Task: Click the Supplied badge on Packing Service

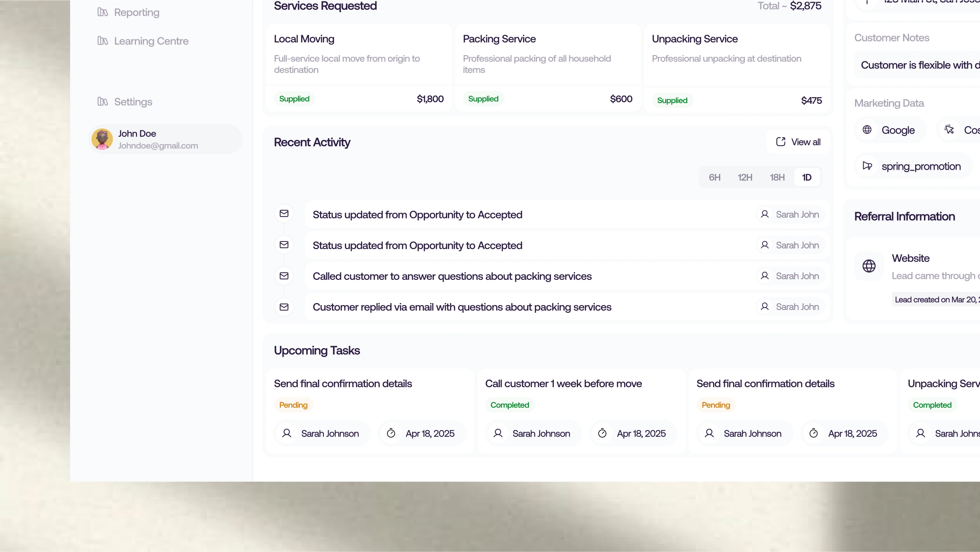Action: point(483,99)
